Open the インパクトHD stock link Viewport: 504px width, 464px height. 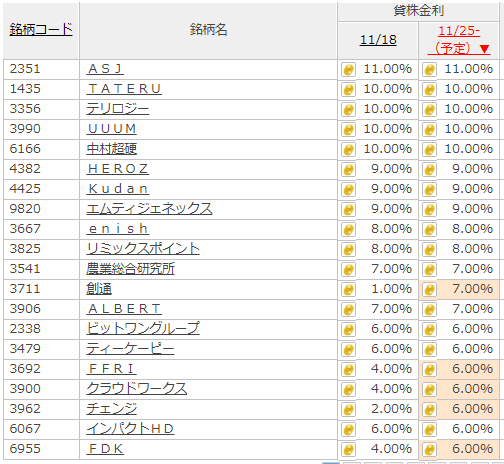click(130, 429)
